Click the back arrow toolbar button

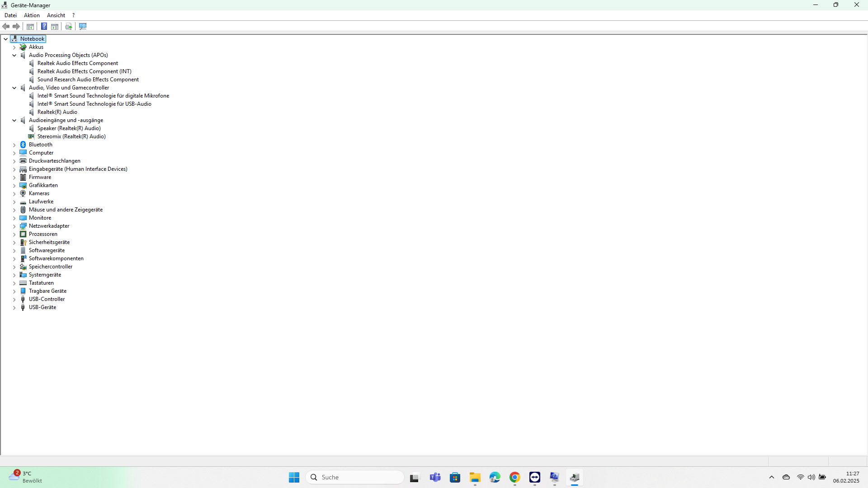point(6,26)
